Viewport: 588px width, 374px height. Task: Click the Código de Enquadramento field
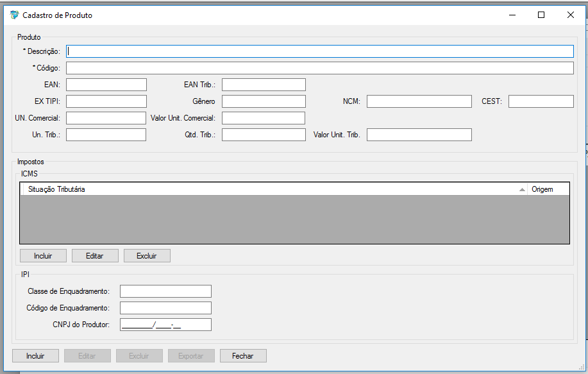(x=165, y=308)
